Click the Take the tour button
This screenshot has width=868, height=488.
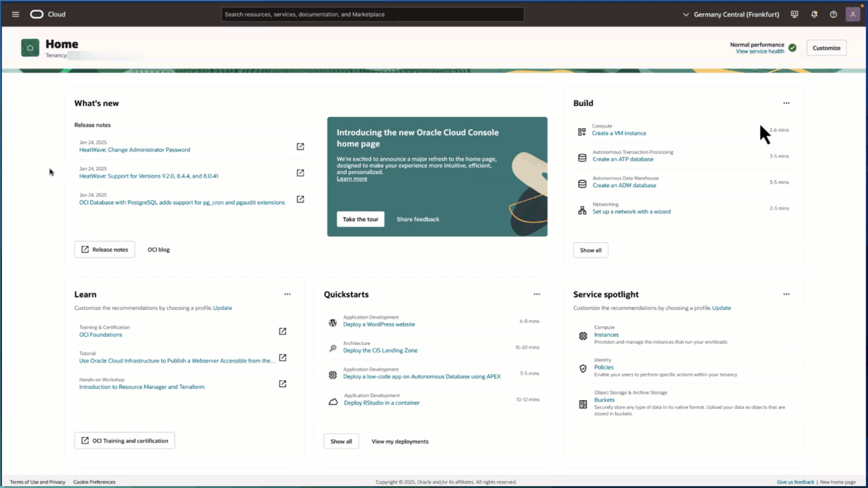(360, 219)
